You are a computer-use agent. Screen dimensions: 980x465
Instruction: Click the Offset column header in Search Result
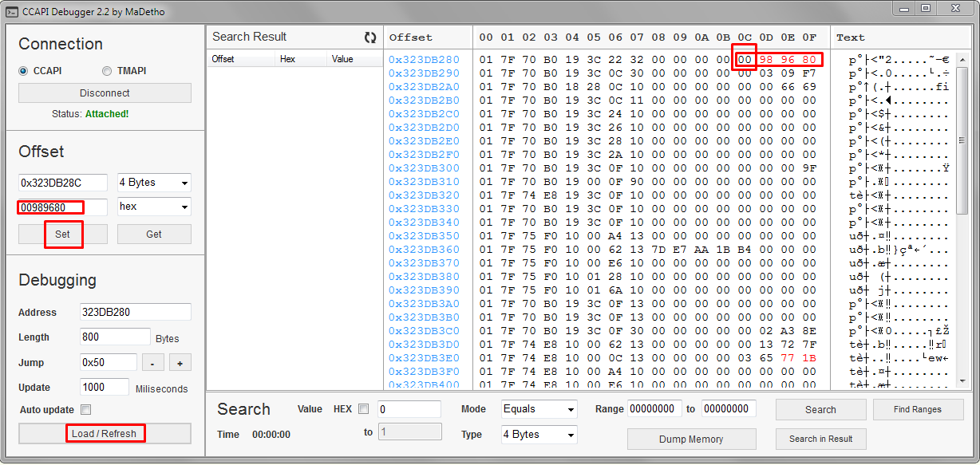tap(241, 59)
